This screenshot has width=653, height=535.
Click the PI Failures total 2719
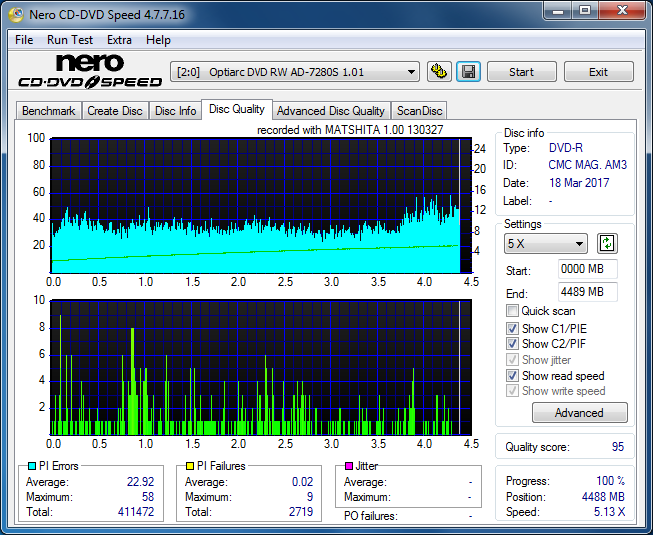coord(301,512)
